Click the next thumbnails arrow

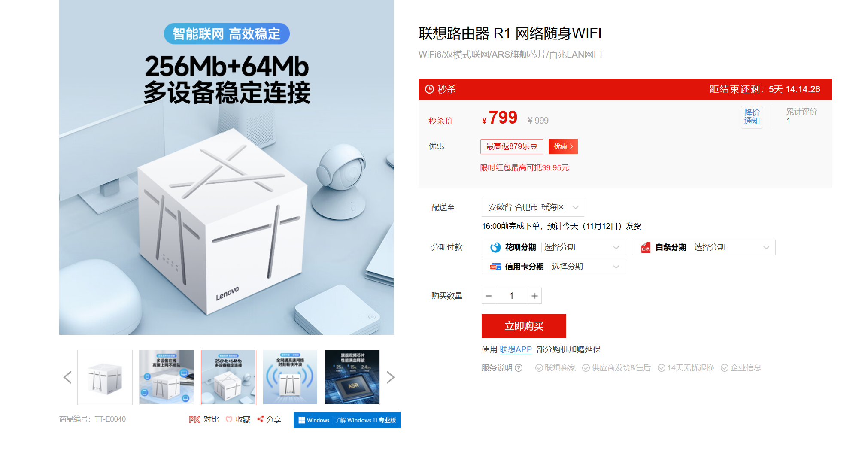[x=390, y=377]
